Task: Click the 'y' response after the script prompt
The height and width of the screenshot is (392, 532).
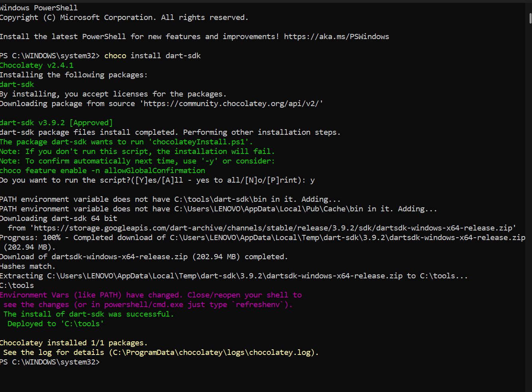Action: click(312, 180)
